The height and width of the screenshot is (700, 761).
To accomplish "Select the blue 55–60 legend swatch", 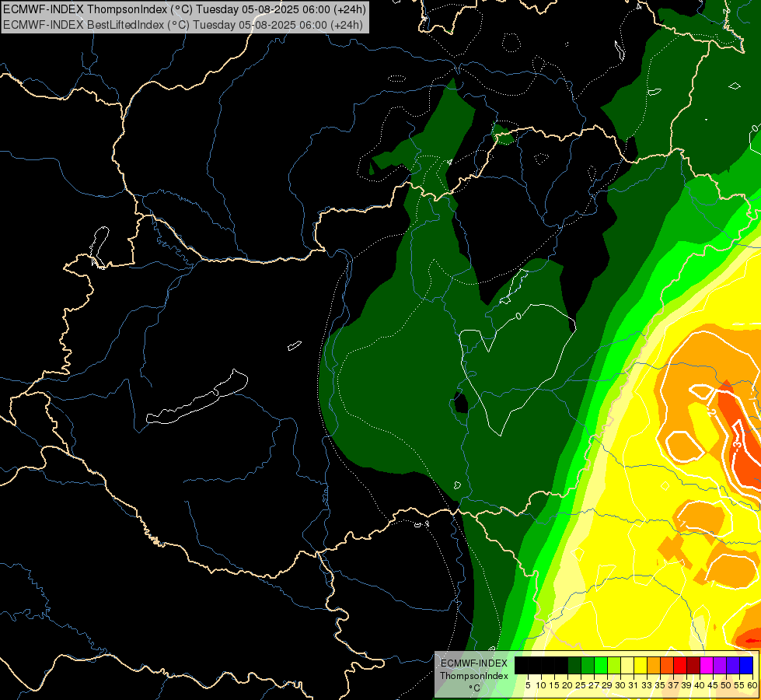I will [746, 666].
